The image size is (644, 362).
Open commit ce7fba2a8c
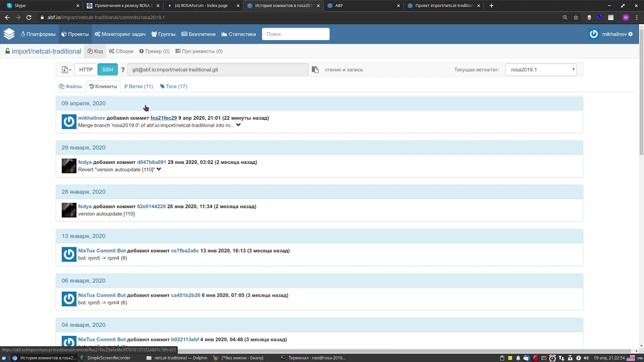[x=185, y=251]
